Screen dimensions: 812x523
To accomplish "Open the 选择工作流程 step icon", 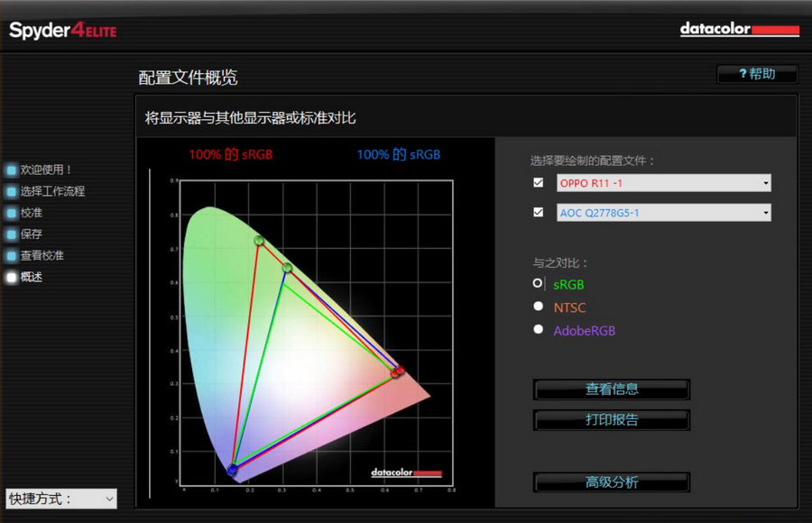I will [x=10, y=191].
